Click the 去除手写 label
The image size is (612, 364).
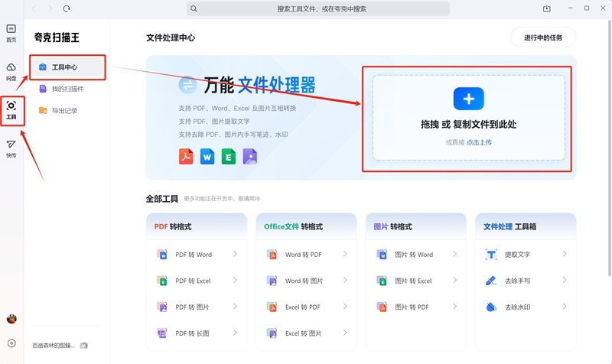tap(518, 281)
